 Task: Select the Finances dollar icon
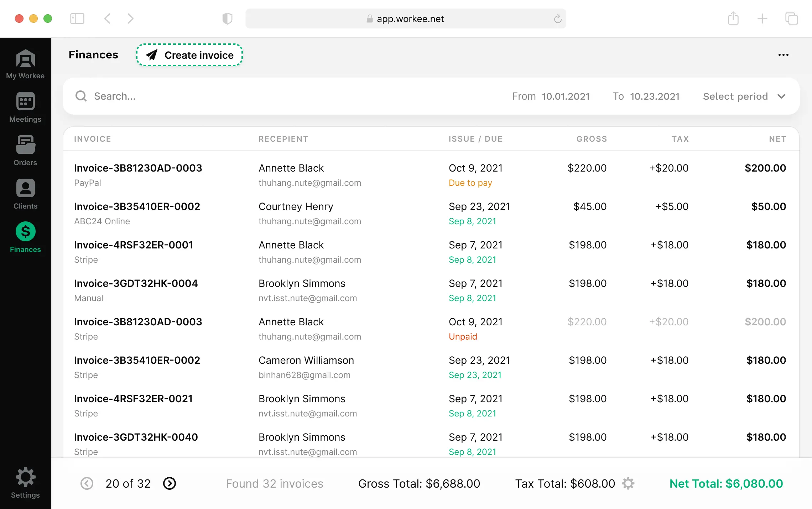tap(25, 232)
